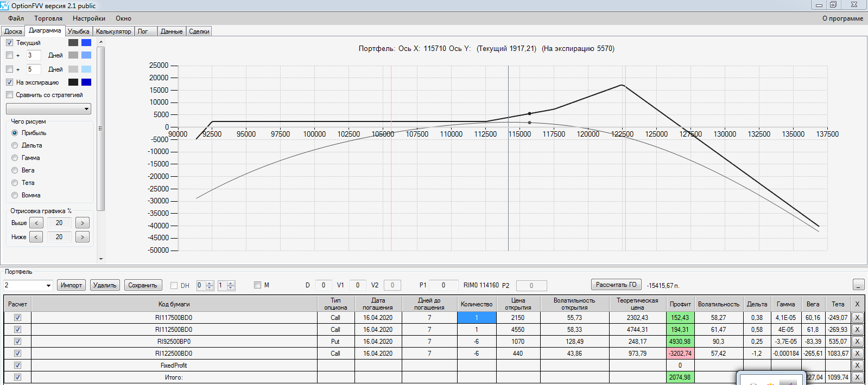Viewport: 868px width, 385px height.
Task: Select the Количество cell of RI117500BD0
Action: pyautogui.click(x=477, y=318)
